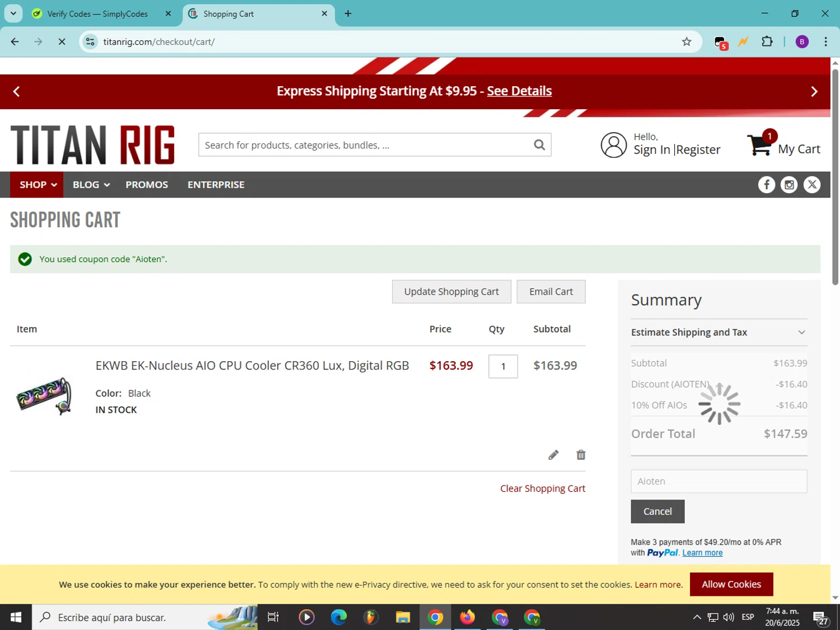840x630 pixels.
Task: Click the Sign In link
Action: pyautogui.click(x=652, y=150)
